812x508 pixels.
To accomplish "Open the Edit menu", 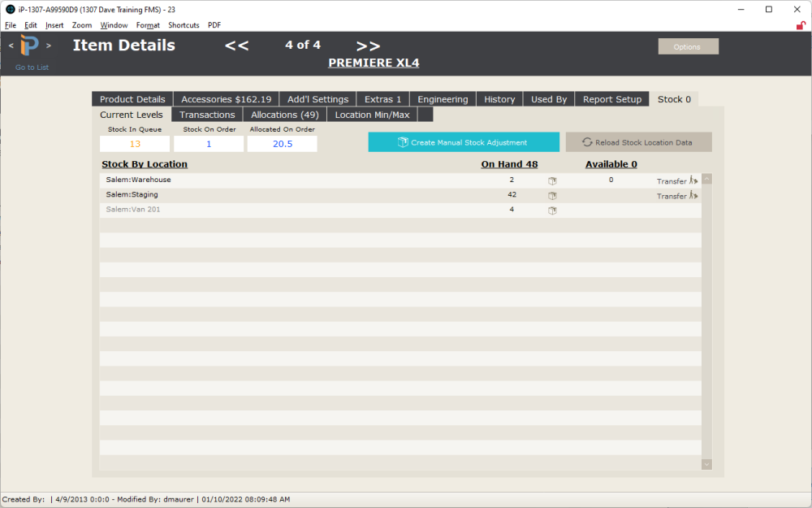I will pyautogui.click(x=31, y=25).
